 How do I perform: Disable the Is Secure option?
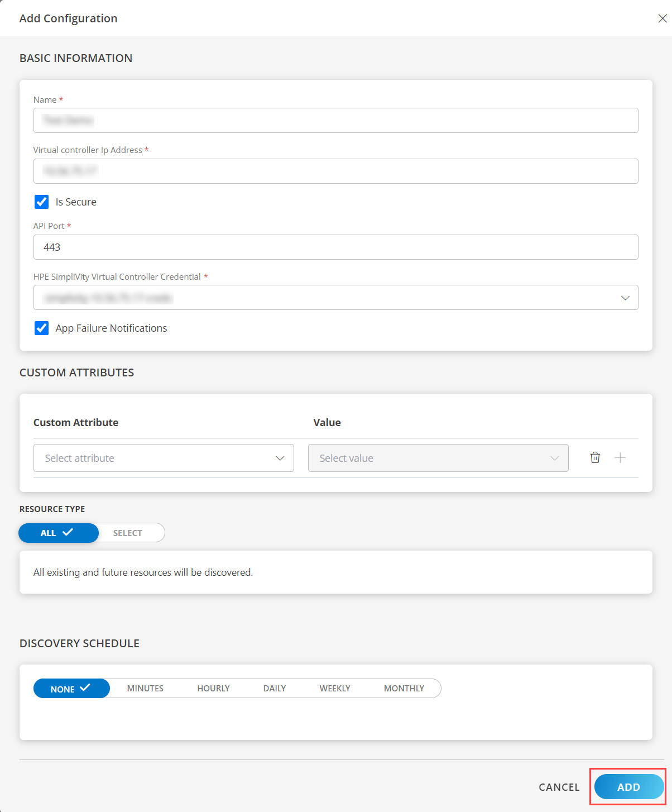tap(41, 202)
